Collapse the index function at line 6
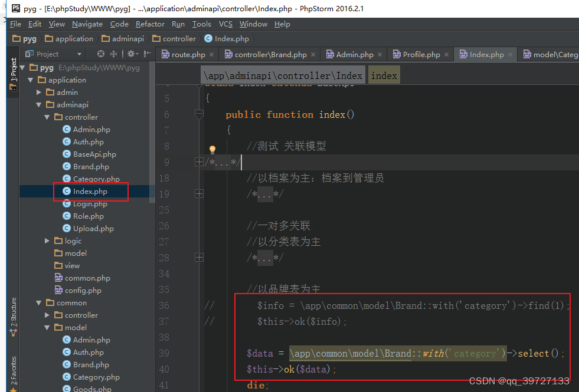Screen dimensions: 579x392 pos(199,115)
